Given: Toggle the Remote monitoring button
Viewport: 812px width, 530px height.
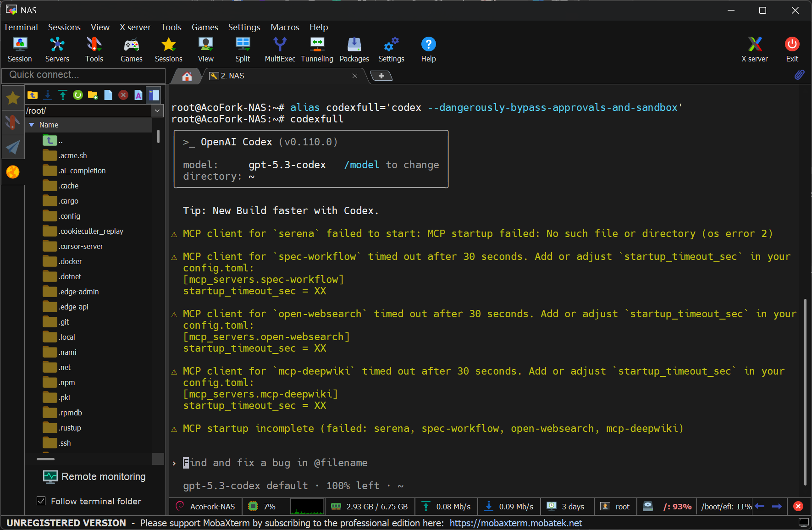Looking at the screenshot, I should tap(94, 477).
